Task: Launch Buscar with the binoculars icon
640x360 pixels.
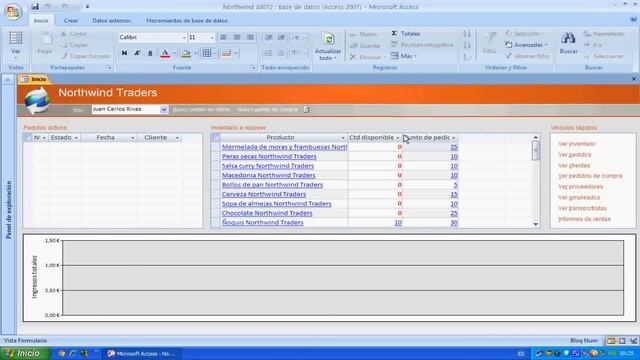Action: pyautogui.click(x=568, y=43)
